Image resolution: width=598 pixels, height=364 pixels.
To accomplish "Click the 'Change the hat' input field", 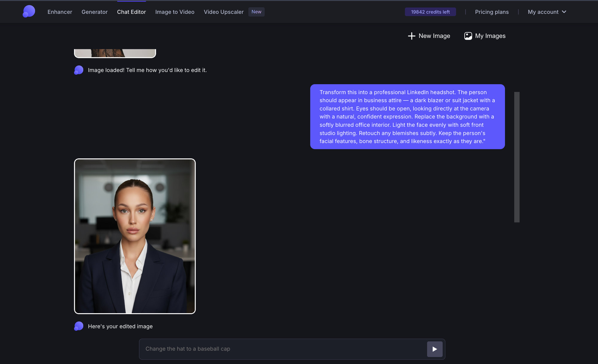I will 269,349.
